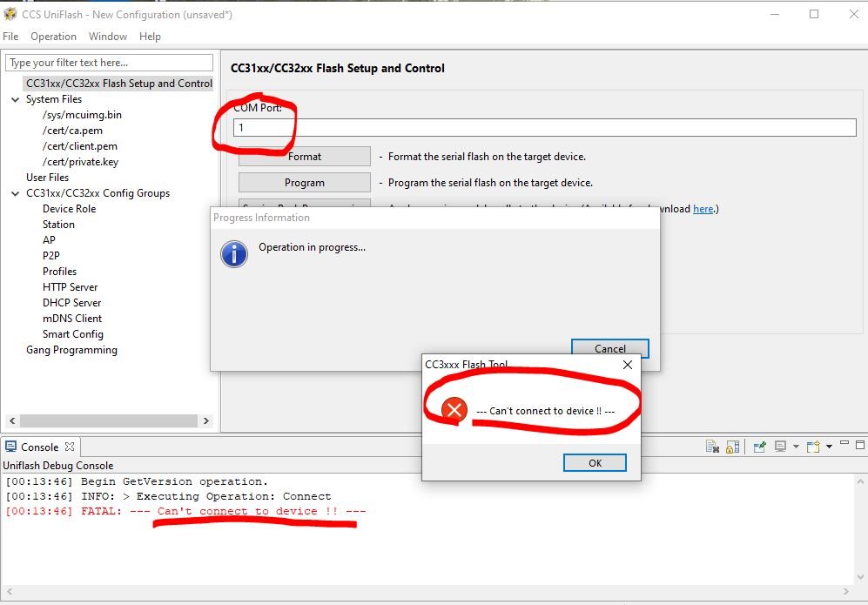Click the Clear Console icon
Screen dimensions: 868x605
tap(712, 447)
